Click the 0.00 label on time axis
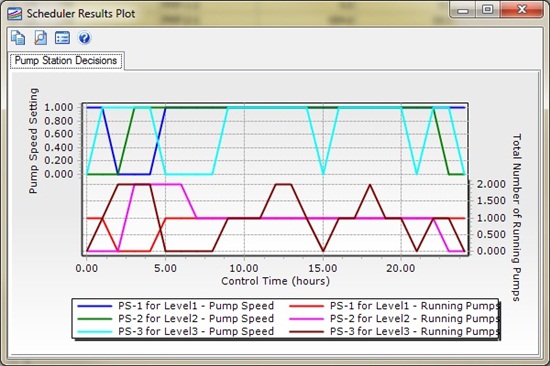Screen dimensions: 550x366 (87, 268)
